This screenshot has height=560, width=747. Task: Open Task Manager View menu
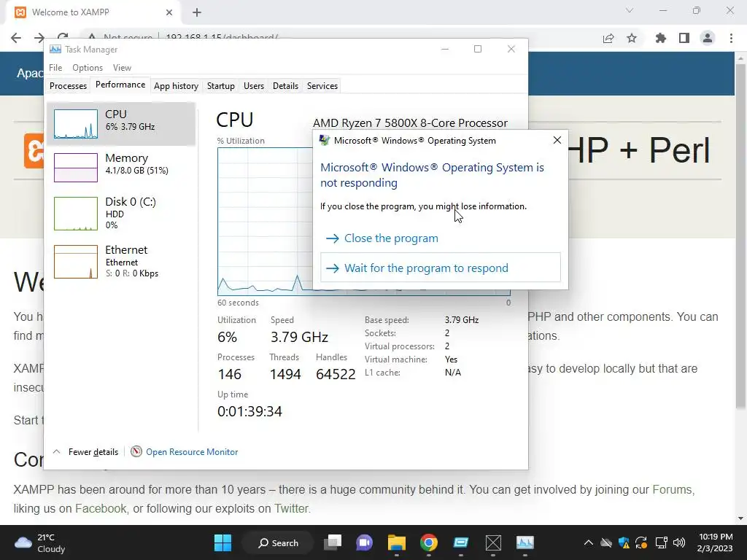click(122, 68)
